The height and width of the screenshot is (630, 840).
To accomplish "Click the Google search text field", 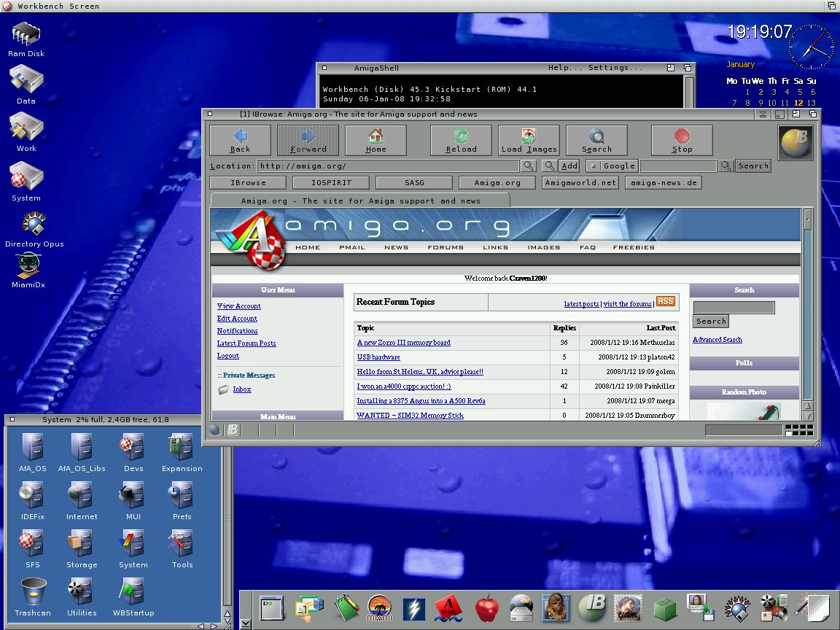I will pos(678,166).
